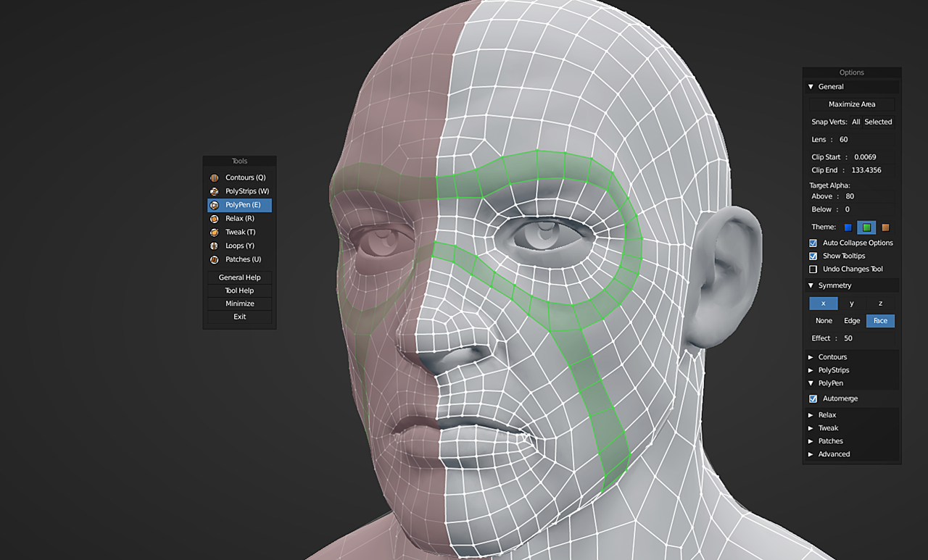Pick the blue theme swatch

[848, 227]
